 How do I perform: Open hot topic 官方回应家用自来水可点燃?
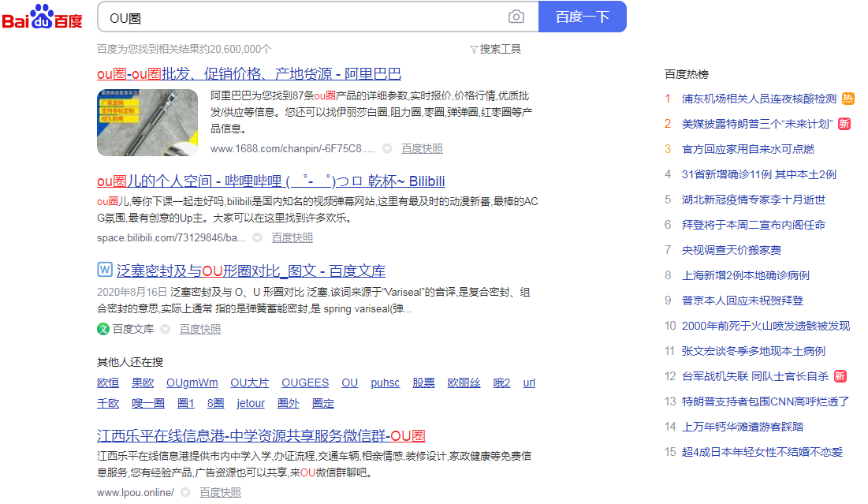coord(748,149)
